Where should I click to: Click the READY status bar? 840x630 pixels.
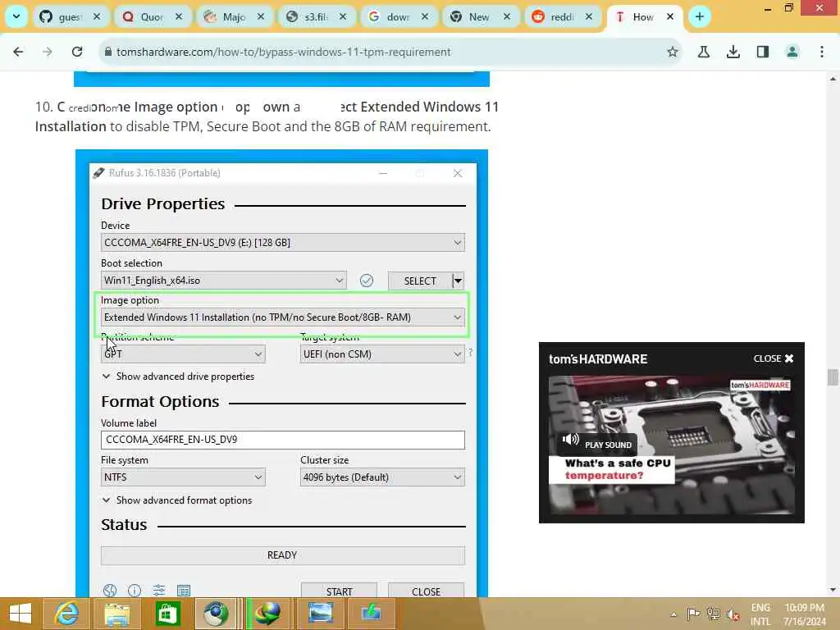coord(282,555)
